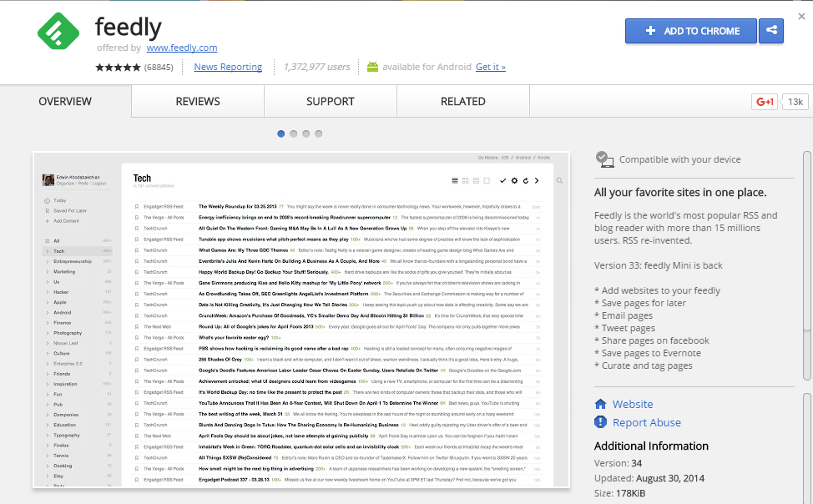Click the Website home icon

pyautogui.click(x=600, y=404)
